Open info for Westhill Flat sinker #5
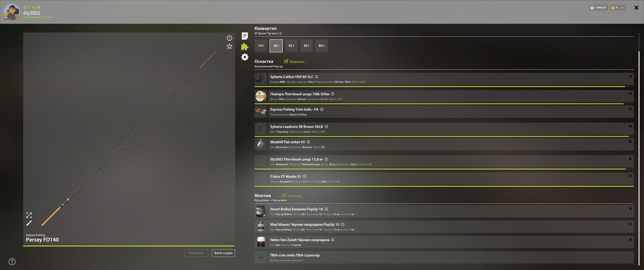 308,142
